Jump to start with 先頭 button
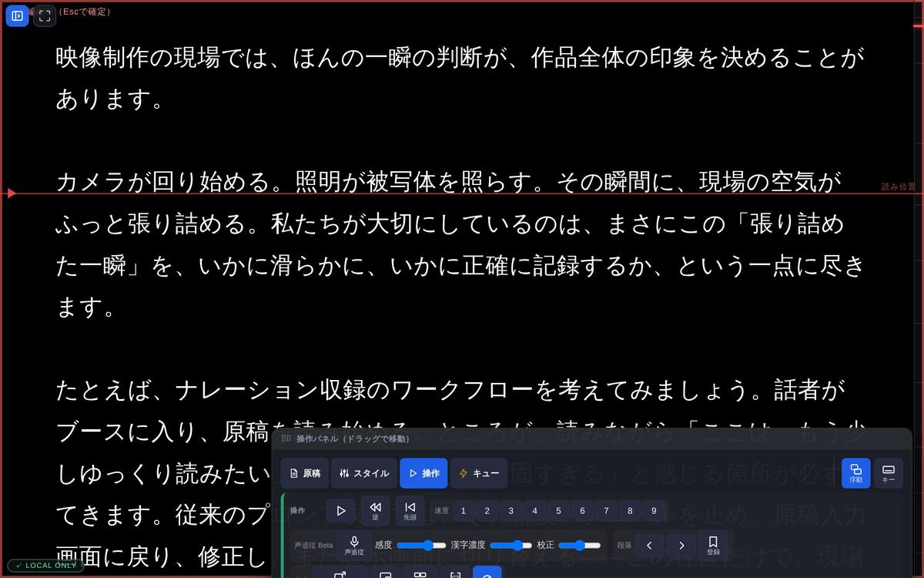Viewport: 924px width, 578px height. 410,511
